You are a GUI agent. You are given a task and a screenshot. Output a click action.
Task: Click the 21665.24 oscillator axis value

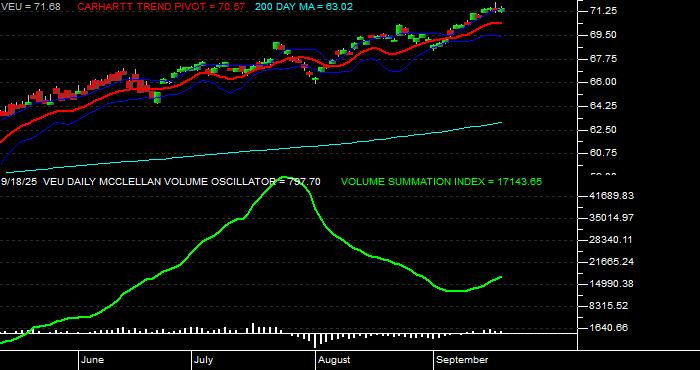[612, 262]
